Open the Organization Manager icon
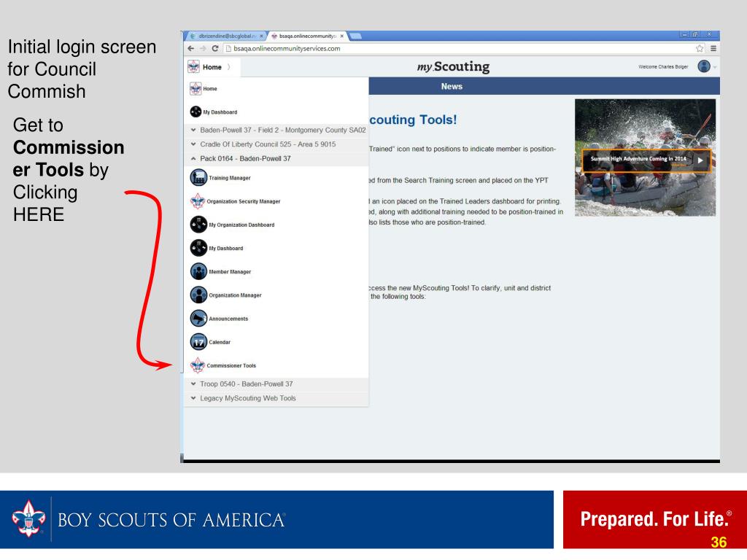This screenshot has height=560, width=747. [x=198, y=295]
